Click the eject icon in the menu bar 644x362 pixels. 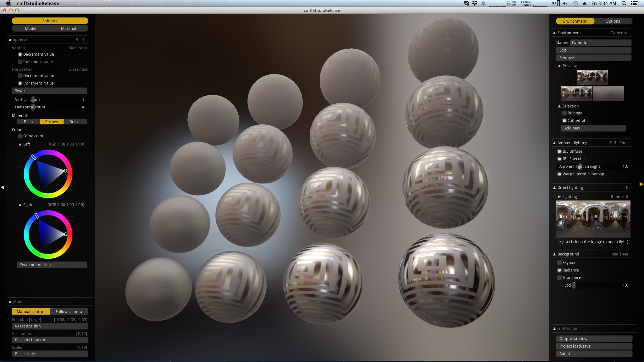pos(585,3)
